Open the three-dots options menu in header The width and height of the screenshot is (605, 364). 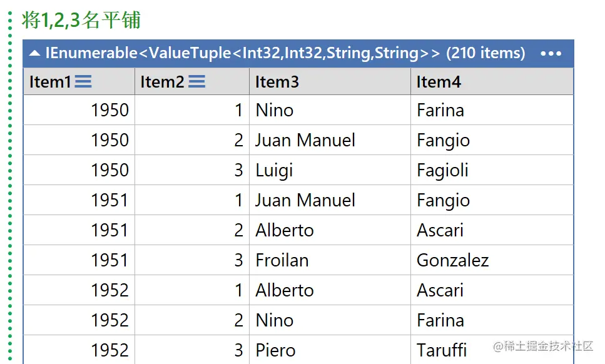551,54
